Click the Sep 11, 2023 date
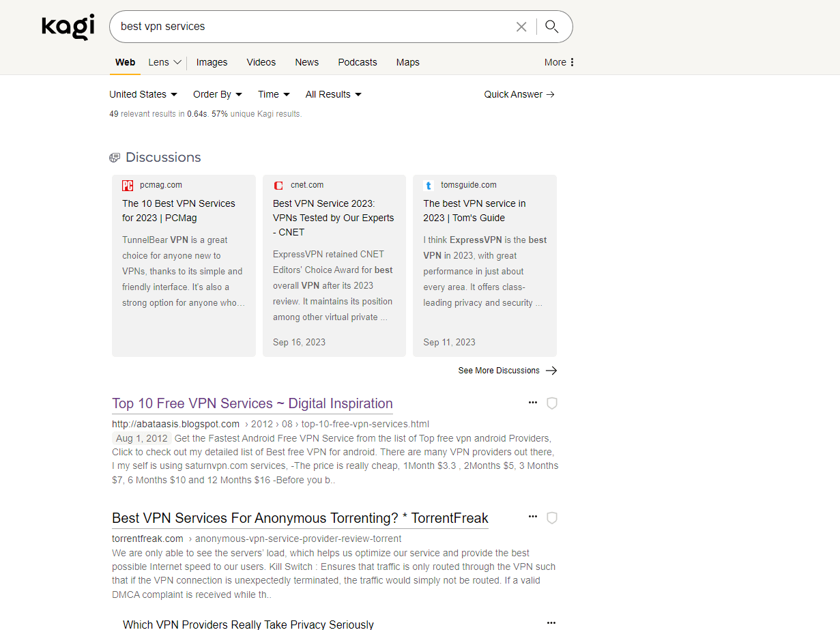 449,342
